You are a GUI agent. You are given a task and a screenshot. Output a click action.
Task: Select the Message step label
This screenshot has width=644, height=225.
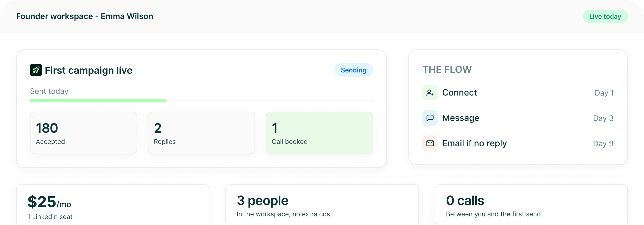pos(461,118)
